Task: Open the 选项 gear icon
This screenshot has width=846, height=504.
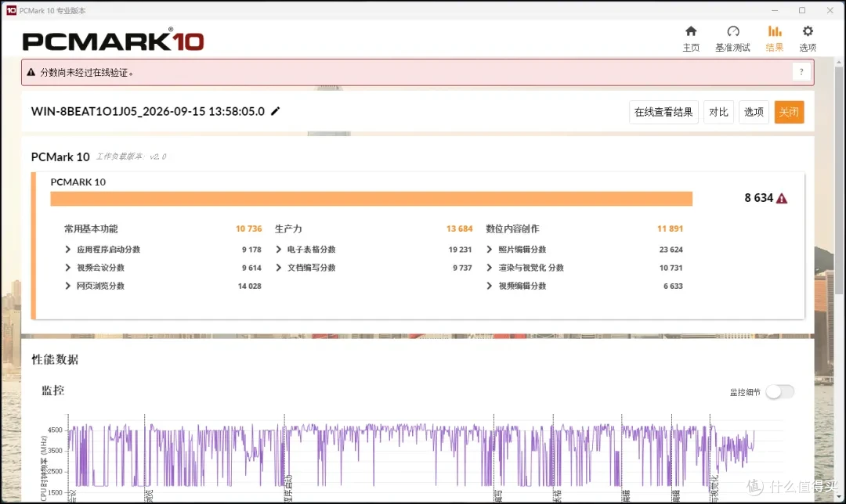Action: click(808, 31)
